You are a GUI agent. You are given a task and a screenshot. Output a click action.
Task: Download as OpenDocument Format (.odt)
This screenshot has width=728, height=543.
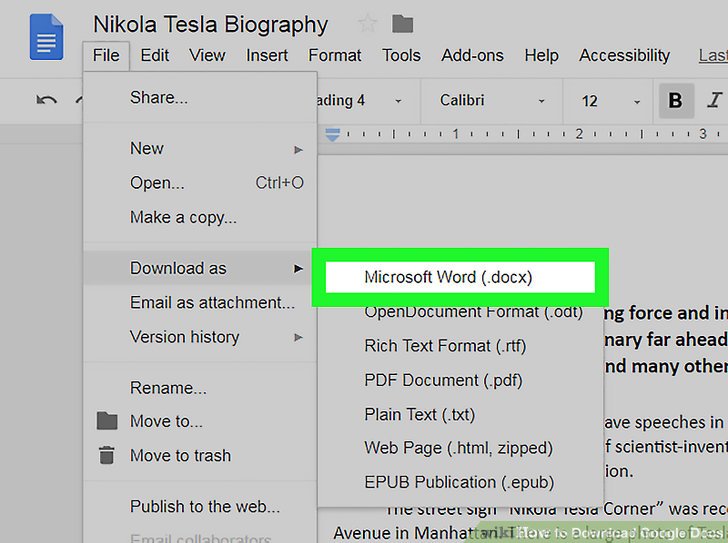coord(460,312)
